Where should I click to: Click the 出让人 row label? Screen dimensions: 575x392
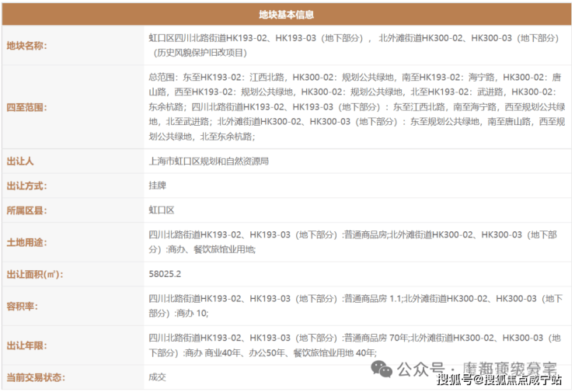[20, 161]
